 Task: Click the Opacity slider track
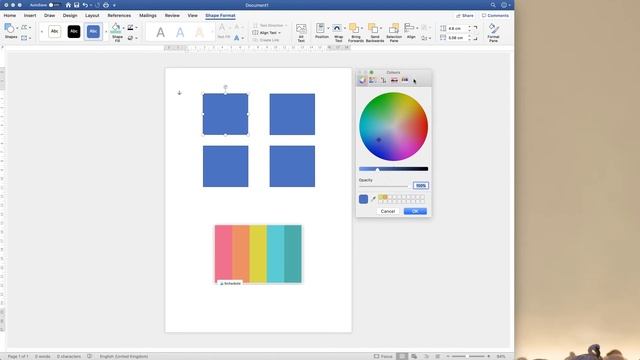click(x=383, y=186)
